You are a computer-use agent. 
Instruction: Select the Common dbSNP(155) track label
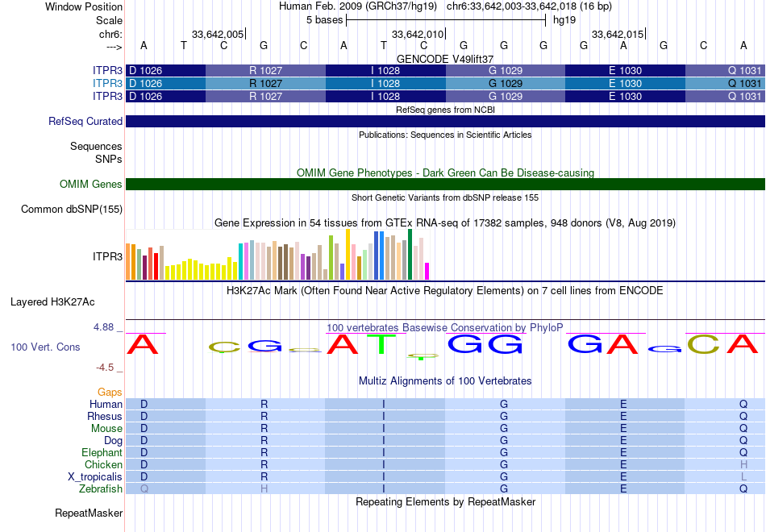click(72, 209)
